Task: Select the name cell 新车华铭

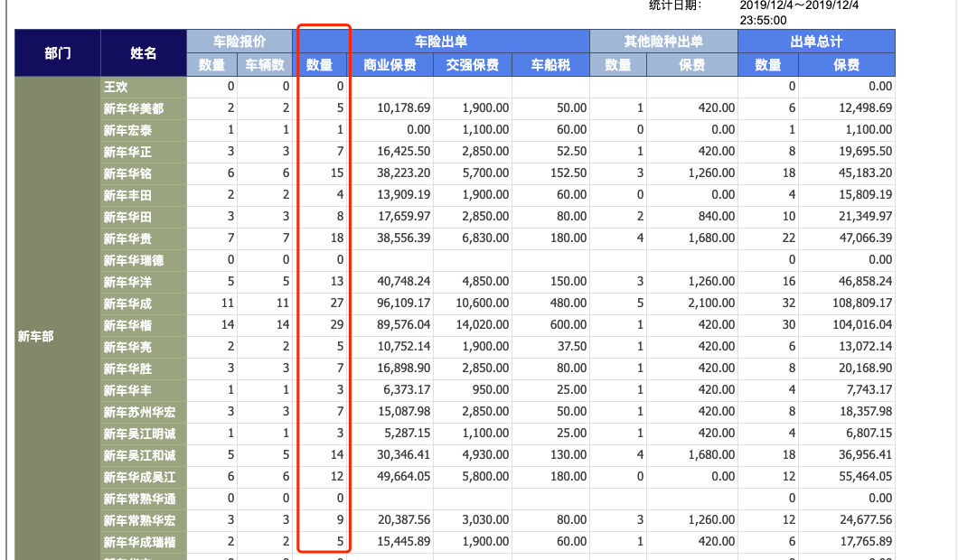Action: pyautogui.click(x=144, y=173)
